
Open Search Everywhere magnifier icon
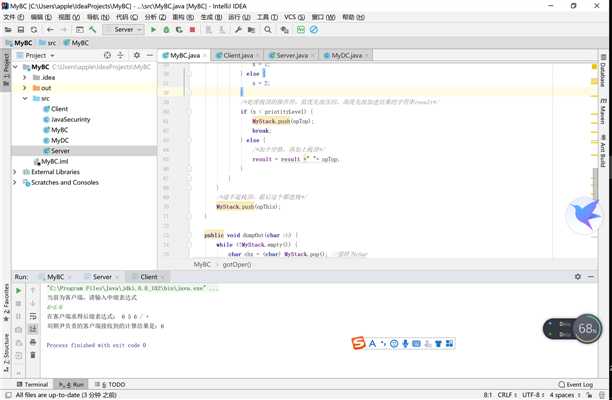pyautogui.click(x=268, y=30)
